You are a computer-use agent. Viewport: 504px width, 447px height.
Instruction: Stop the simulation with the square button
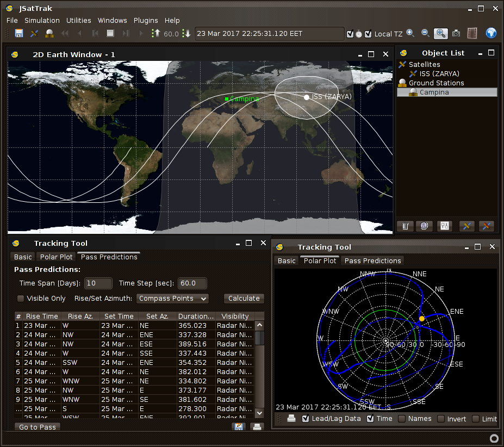tap(110, 34)
